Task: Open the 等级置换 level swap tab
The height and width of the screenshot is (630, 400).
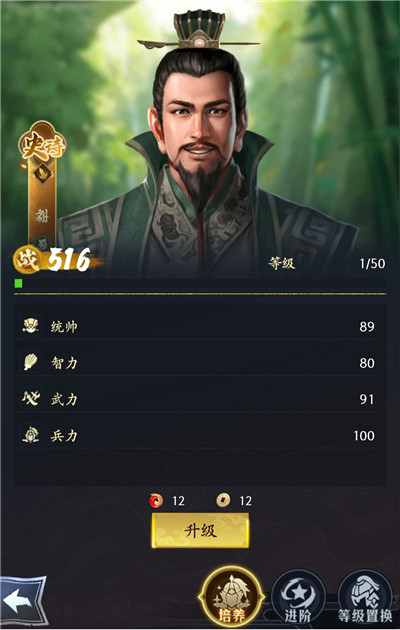Action: click(x=365, y=598)
